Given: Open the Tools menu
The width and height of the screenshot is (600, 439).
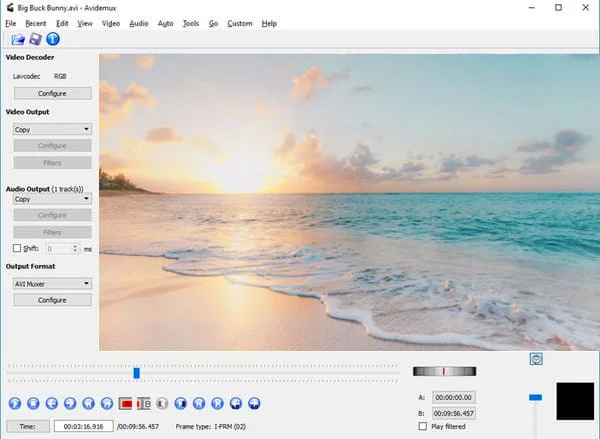Looking at the screenshot, I should 191,23.
